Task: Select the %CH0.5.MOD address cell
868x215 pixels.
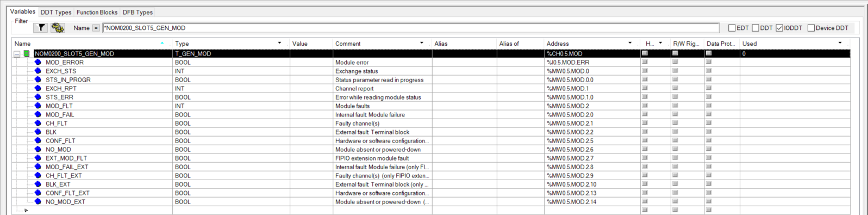Action: 592,54
